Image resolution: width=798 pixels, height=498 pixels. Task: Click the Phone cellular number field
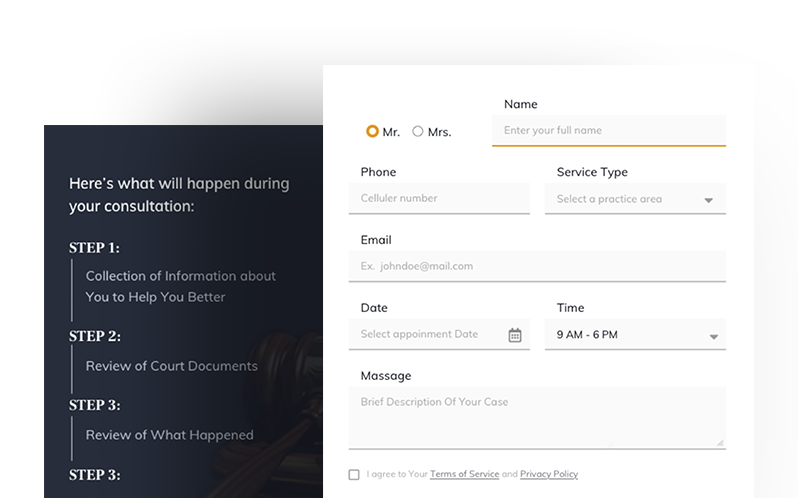click(438, 199)
